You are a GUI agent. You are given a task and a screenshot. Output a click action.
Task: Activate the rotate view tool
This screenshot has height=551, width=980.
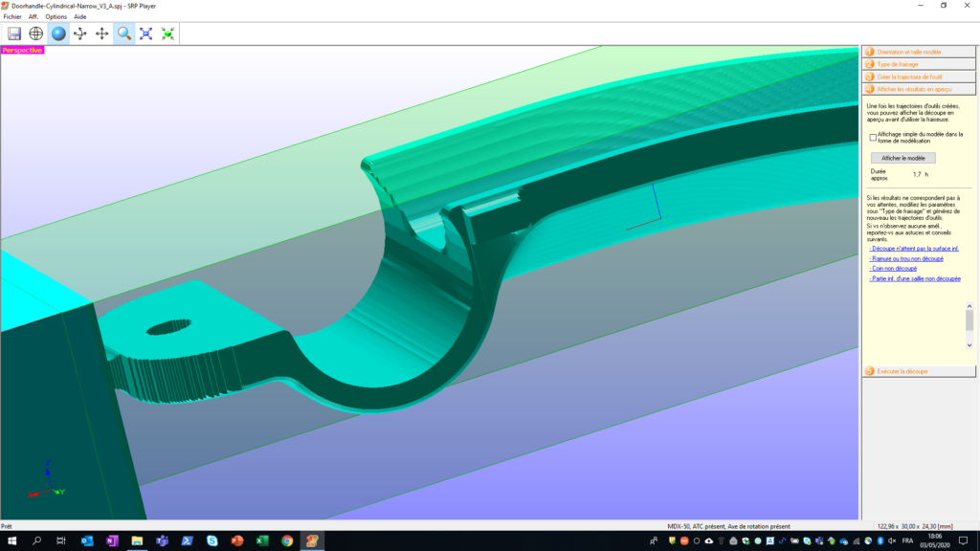(80, 33)
